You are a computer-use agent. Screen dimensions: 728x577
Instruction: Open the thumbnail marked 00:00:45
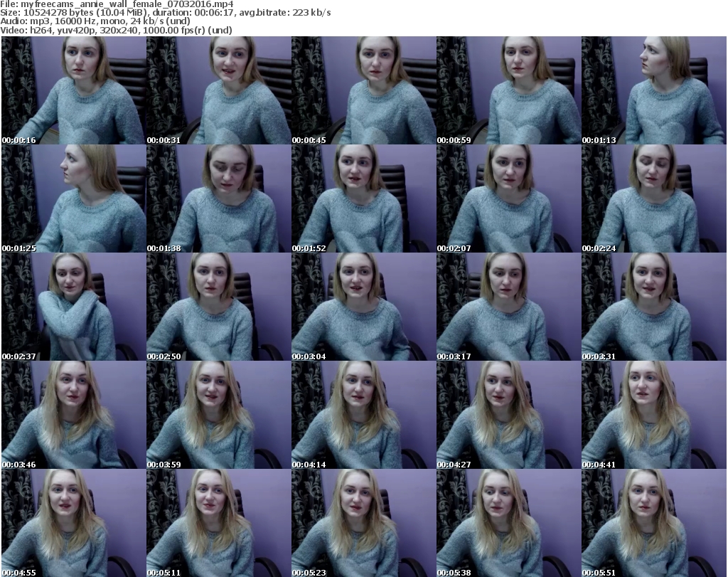pos(363,90)
